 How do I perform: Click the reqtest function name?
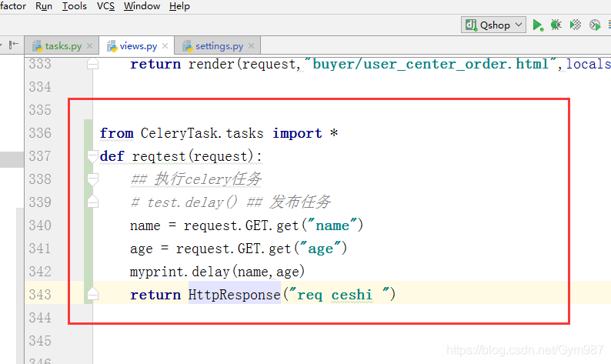159,156
